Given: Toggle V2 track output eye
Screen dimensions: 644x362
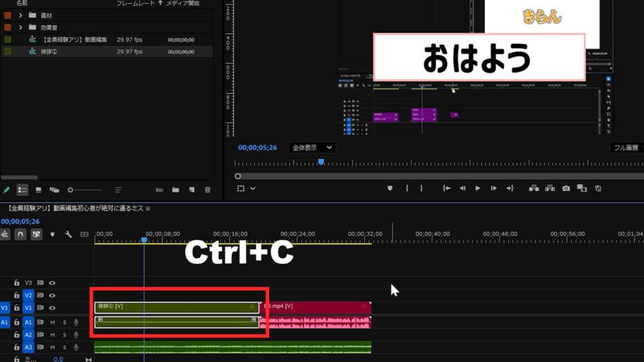Looking at the screenshot, I should (52, 295).
